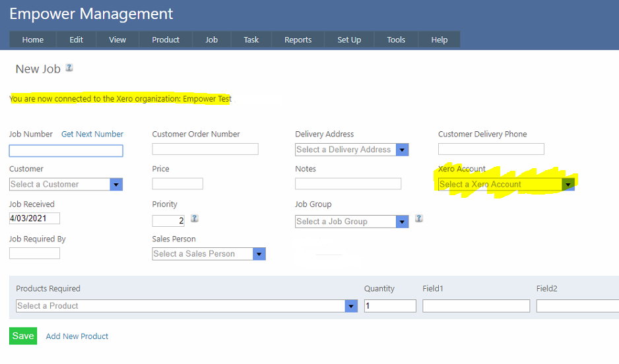Open the Product menu
This screenshot has width=619, height=364.
166,40
